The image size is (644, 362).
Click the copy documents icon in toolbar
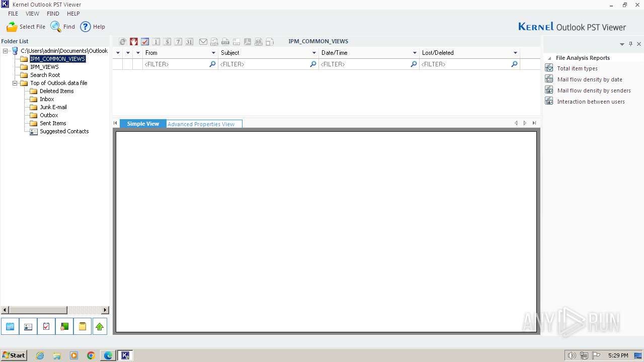coord(270,42)
